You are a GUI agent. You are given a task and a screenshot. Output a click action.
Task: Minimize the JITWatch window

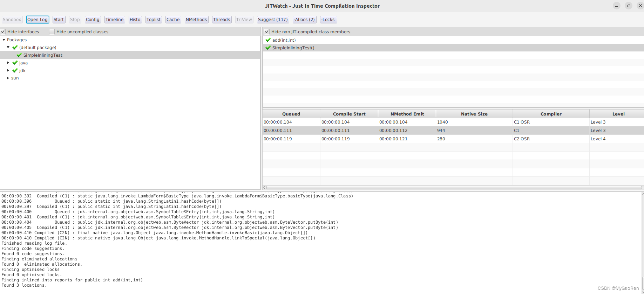pyautogui.click(x=617, y=6)
